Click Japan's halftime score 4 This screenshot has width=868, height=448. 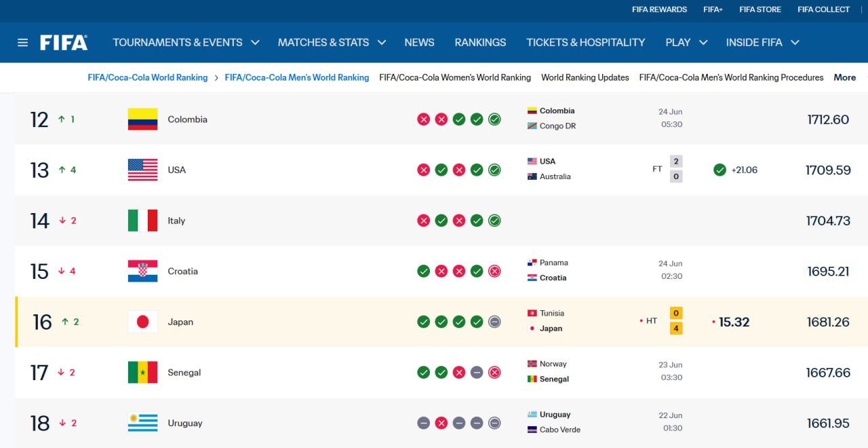click(675, 329)
